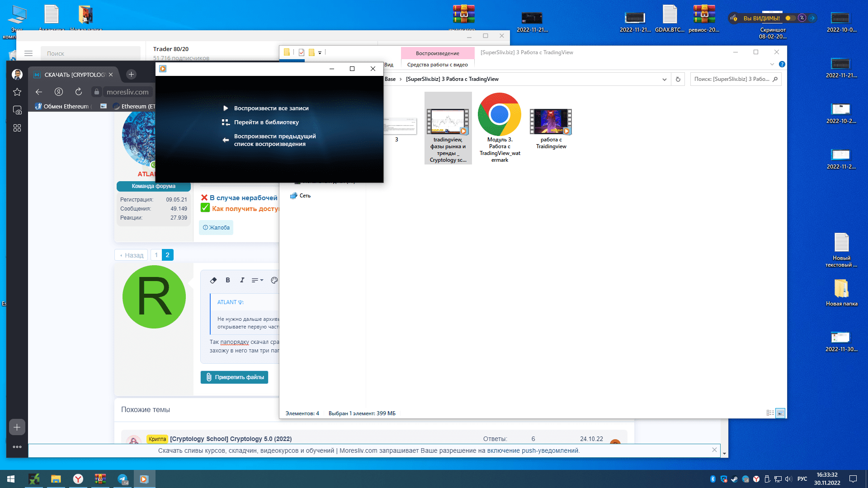Reload the moresliv.com page
868x488 pixels.
tap(79, 92)
